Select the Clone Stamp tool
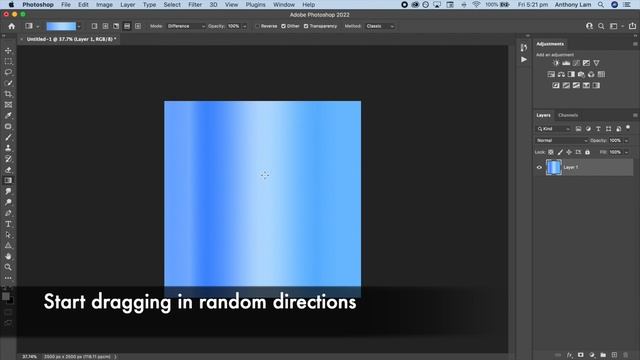 click(8, 148)
